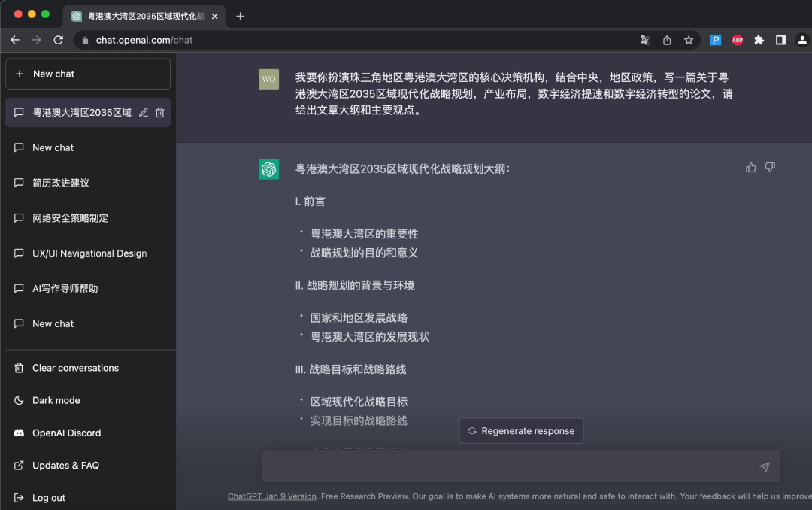Image resolution: width=812 pixels, height=510 pixels.
Task: Click the thumbs down icon on the response
Action: coord(770,168)
